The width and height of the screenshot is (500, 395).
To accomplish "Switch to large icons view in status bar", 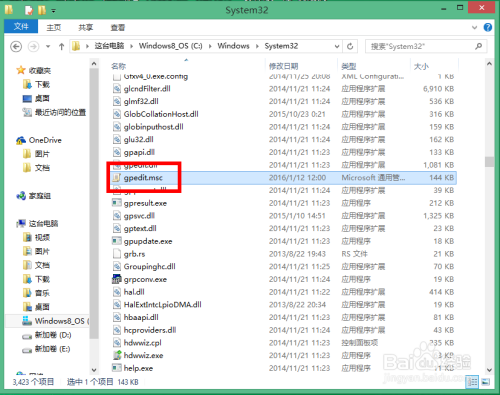I will coord(485,382).
